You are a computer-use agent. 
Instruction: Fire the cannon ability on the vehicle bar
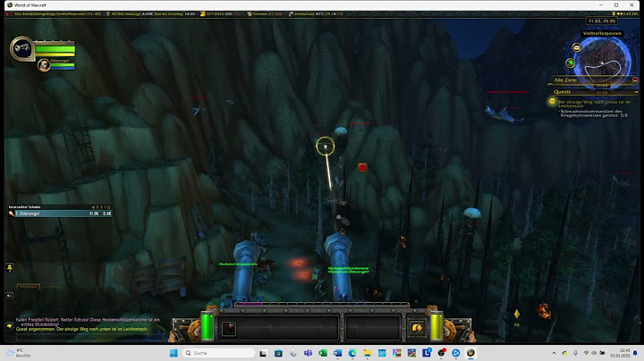pos(229,329)
